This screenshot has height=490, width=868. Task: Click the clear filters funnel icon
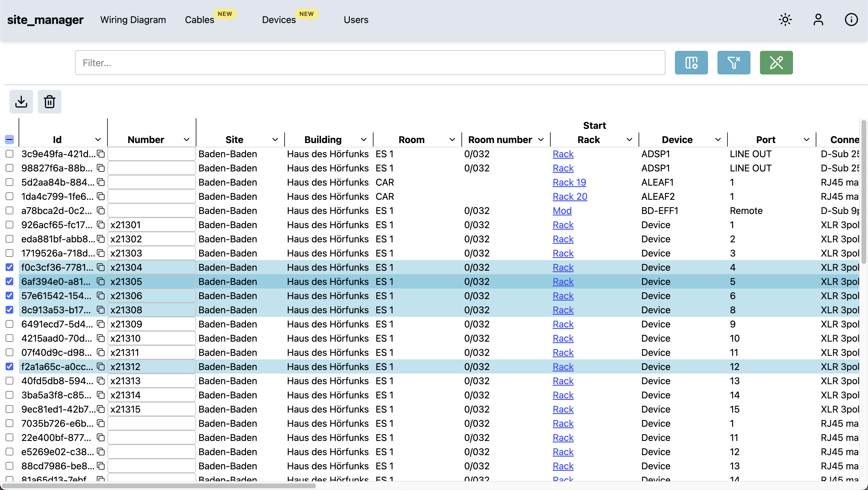[x=734, y=63]
